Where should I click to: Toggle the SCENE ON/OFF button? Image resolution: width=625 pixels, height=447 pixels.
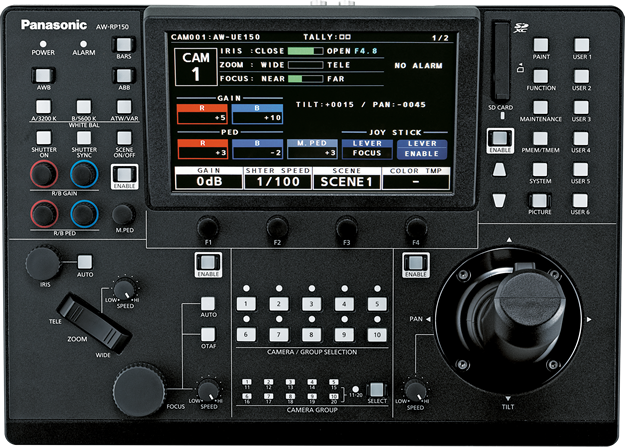pyautogui.click(x=124, y=138)
